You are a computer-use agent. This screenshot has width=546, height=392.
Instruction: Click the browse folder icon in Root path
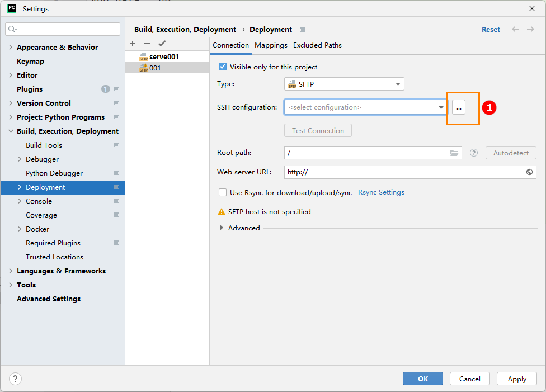(x=454, y=153)
